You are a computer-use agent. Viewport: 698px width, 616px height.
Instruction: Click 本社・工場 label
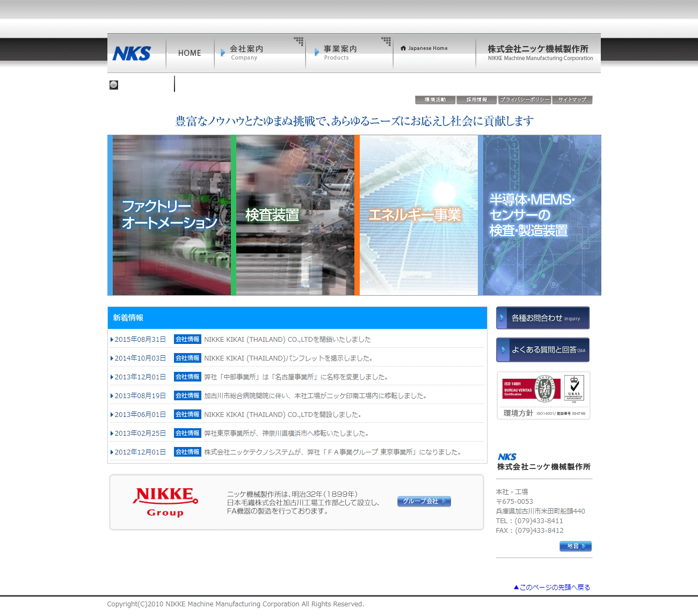coord(512,492)
